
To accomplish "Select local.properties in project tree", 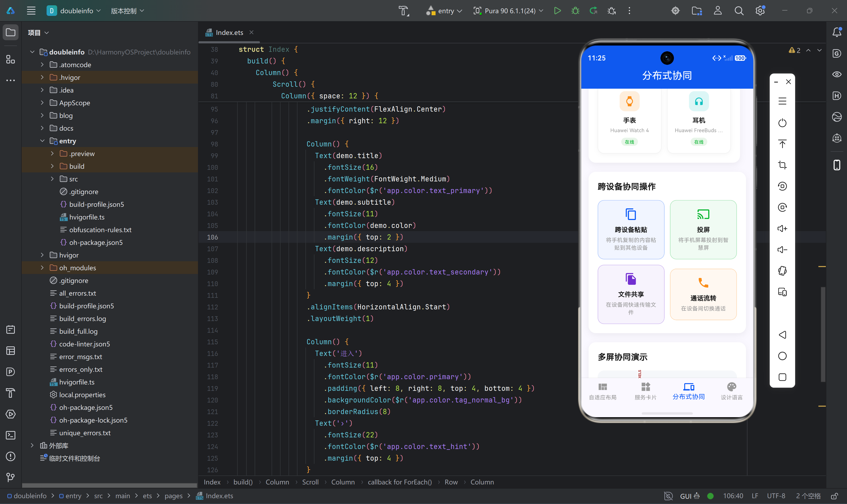I will click(82, 395).
